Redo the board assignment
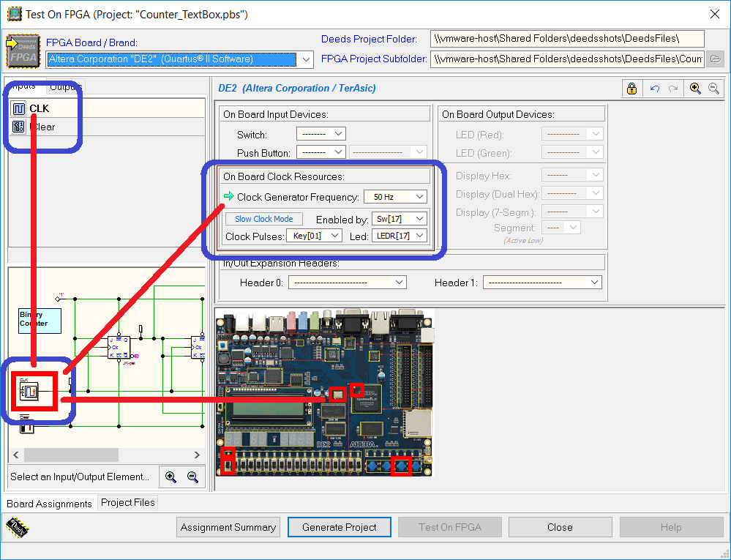731x560 pixels. [x=672, y=88]
